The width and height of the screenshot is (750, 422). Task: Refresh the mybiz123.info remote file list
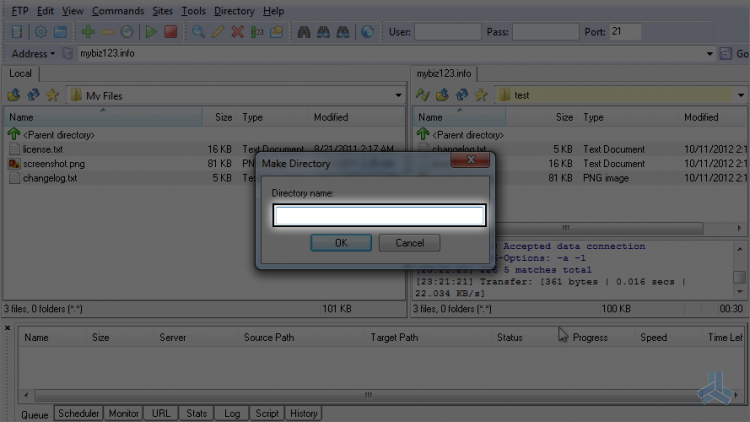462,95
